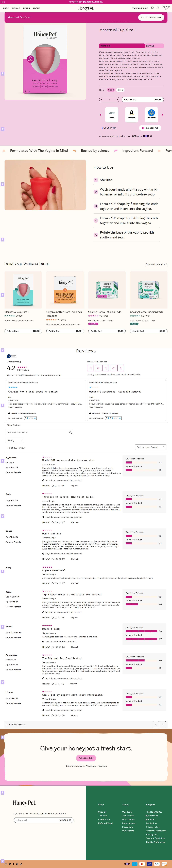
Task: Go to next reviews page arrow
Action: pyautogui.click(x=163, y=724)
